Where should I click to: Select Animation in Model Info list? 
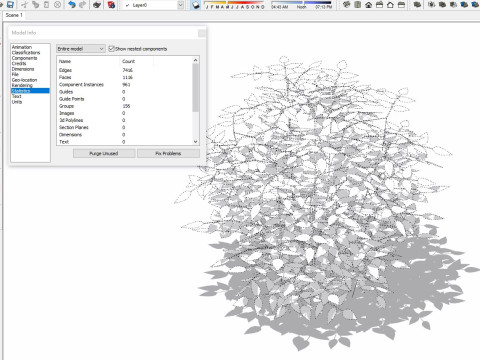[x=22, y=47]
